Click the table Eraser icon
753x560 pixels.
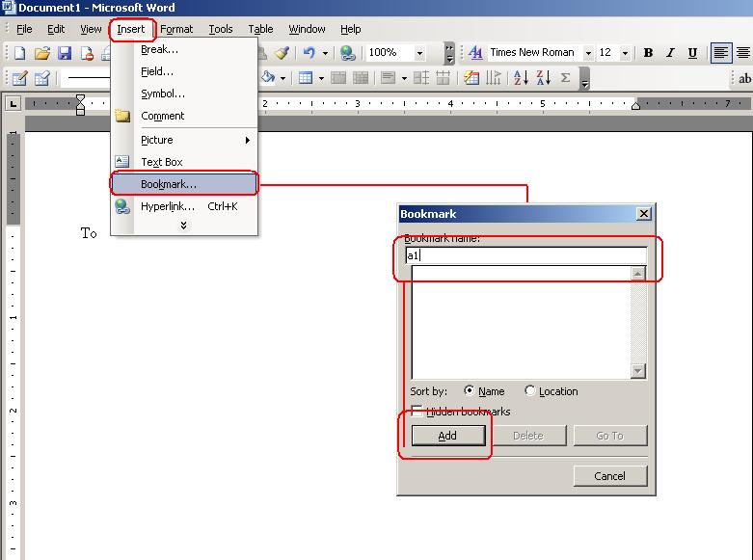click(x=42, y=78)
